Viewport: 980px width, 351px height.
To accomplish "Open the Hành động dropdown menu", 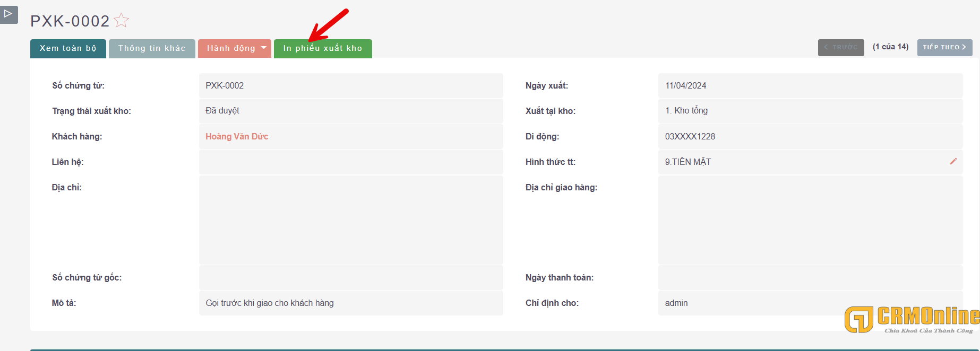I will pyautogui.click(x=235, y=48).
